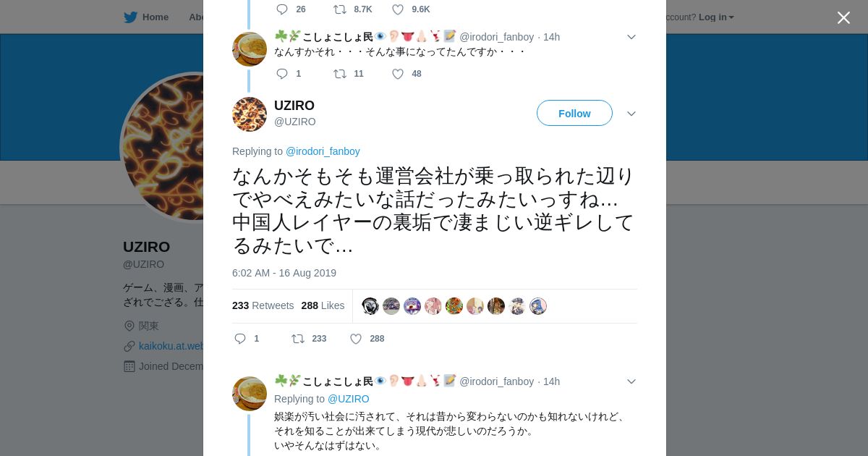Expand the top irodori_fanboy tweet's options chevron
Image resolution: width=868 pixels, height=456 pixels.
(631, 37)
